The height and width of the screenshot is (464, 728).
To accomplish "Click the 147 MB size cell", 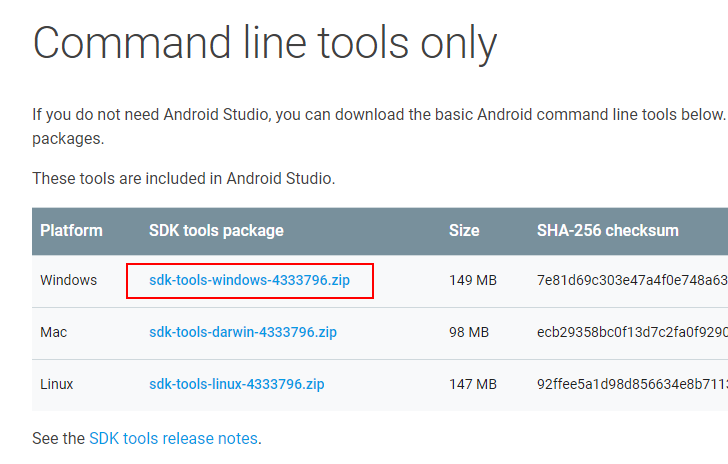I will (x=473, y=384).
